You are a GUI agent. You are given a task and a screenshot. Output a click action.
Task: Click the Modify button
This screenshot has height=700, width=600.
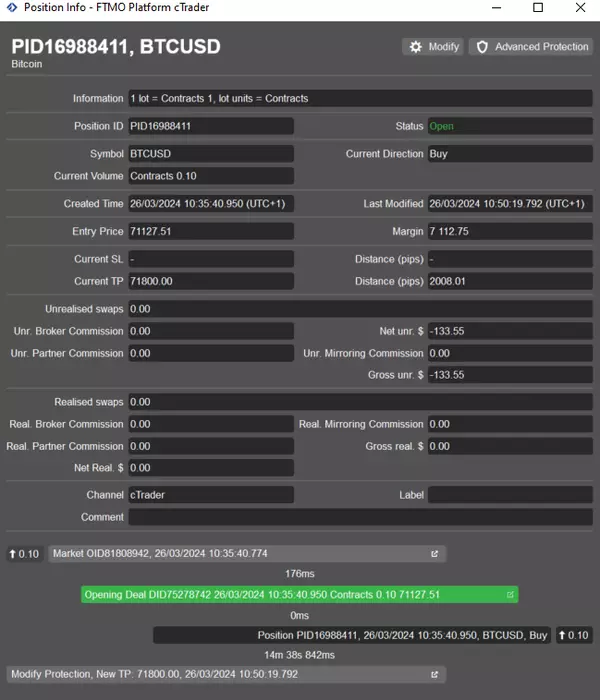433,46
